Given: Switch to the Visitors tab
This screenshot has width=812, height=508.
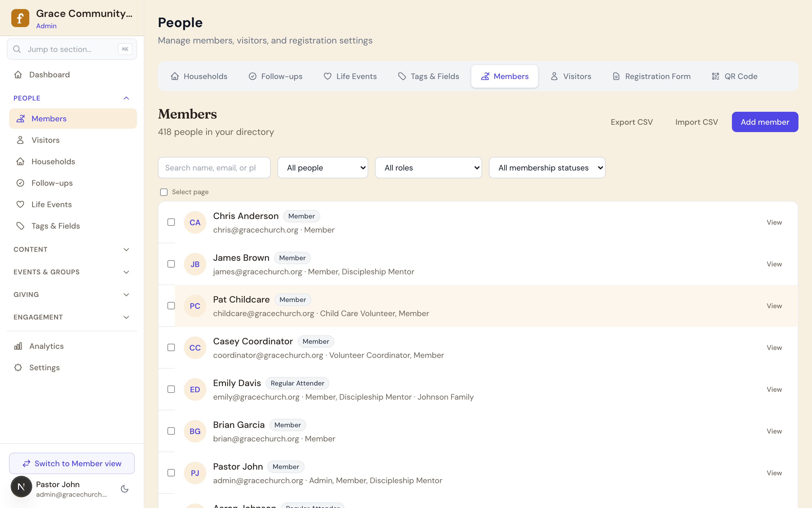Looking at the screenshot, I should 571,76.
